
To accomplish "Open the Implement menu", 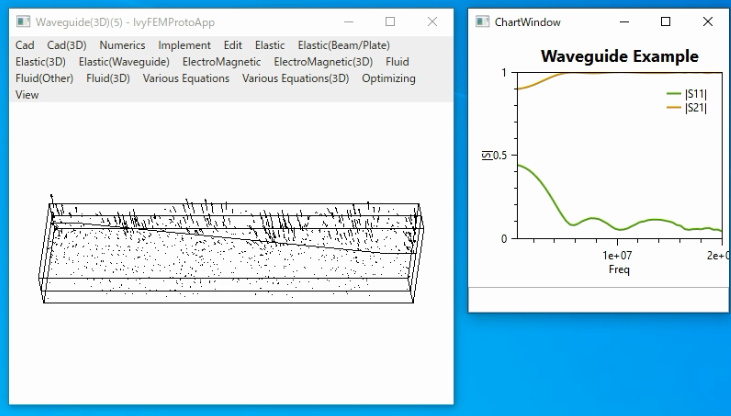I will pos(184,45).
